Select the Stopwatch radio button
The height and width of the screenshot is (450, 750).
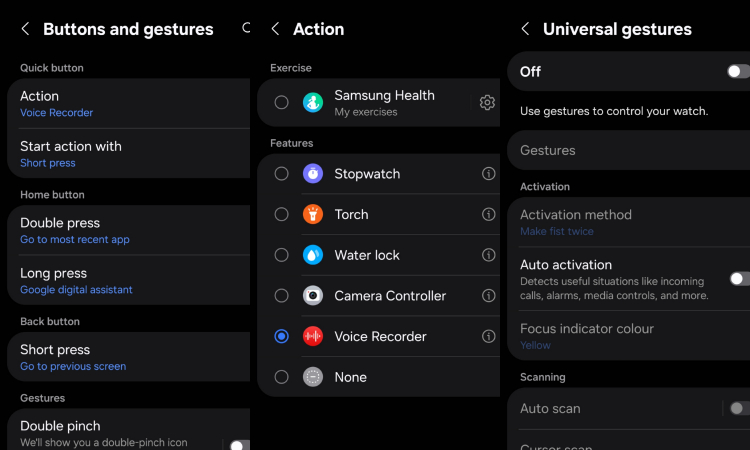click(x=281, y=174)
